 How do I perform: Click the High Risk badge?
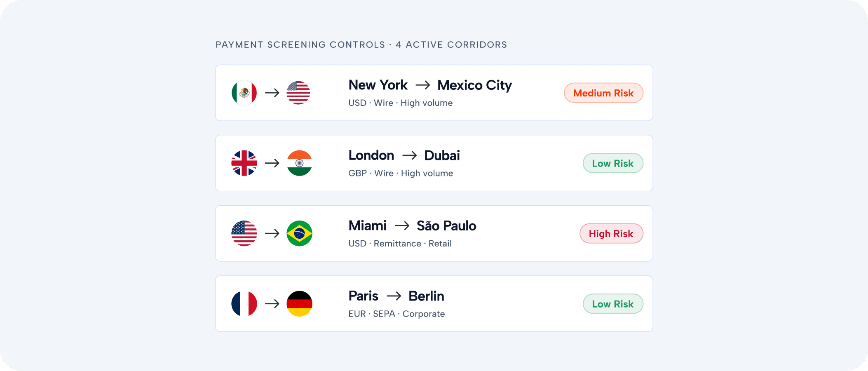[611, 234]
